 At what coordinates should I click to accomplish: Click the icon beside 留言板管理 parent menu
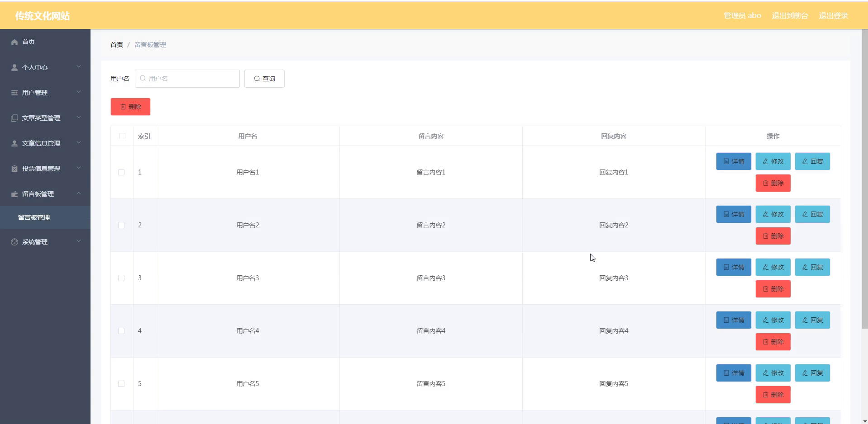[x=14, y=194]
